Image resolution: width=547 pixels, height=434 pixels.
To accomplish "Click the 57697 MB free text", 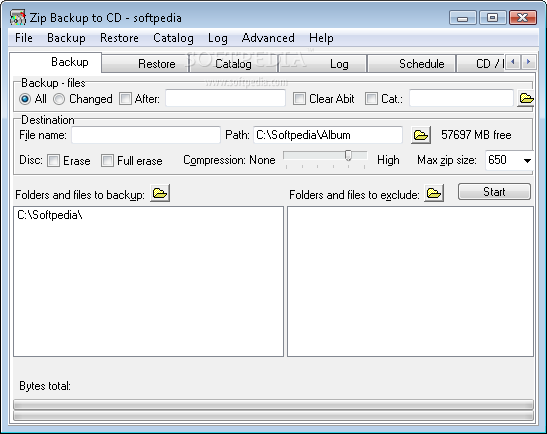I will click(476, 135).
